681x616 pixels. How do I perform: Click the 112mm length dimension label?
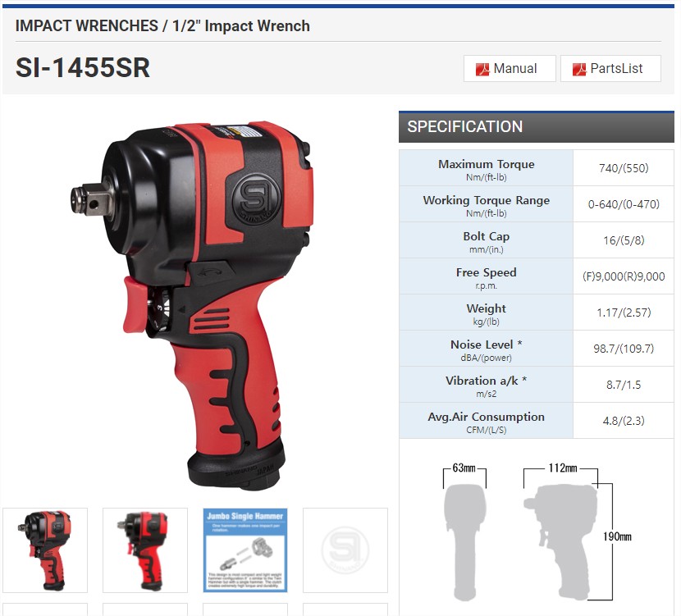(x=562, y=468)
